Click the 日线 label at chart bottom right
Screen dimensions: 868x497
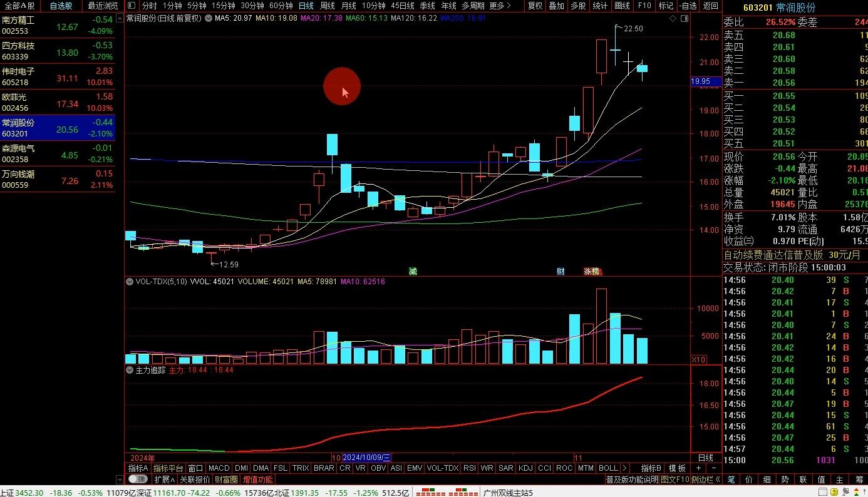coord(705,458)
